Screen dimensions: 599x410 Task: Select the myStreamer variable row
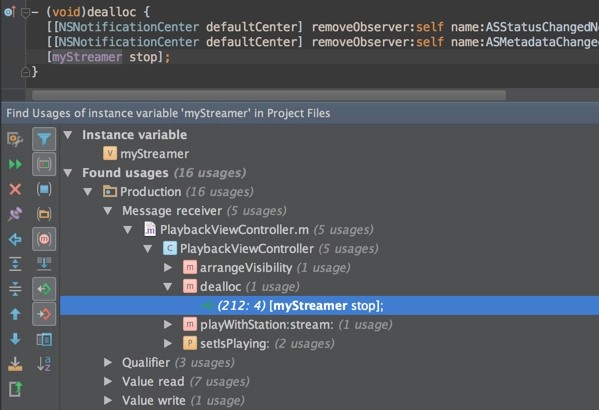click(329, 154)
